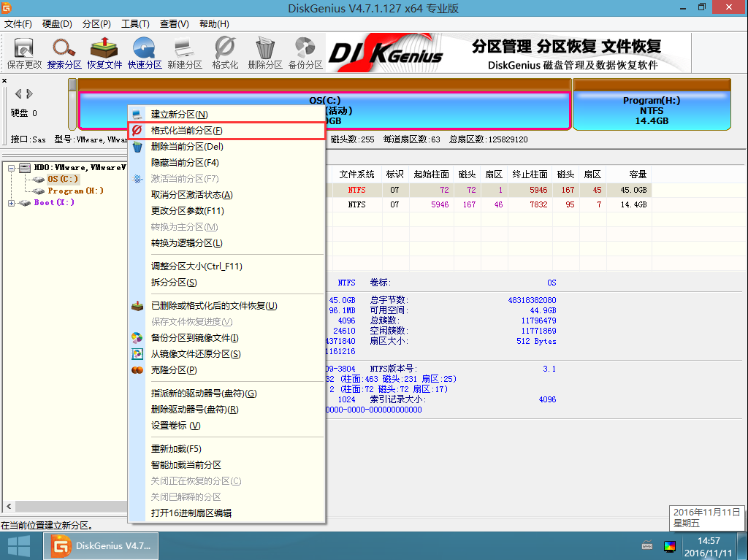
Task: Click the Format (格式化) toolbar icon
Action: [x=225, y=53]
